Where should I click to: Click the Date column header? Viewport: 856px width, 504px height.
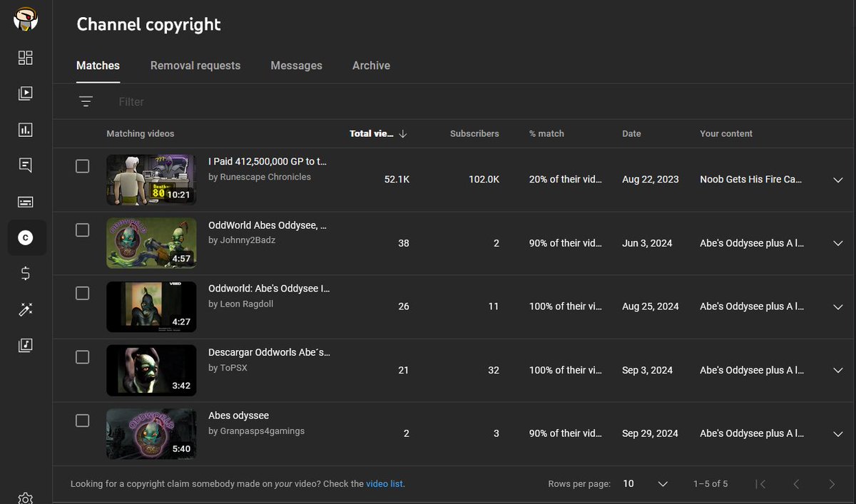631,133
